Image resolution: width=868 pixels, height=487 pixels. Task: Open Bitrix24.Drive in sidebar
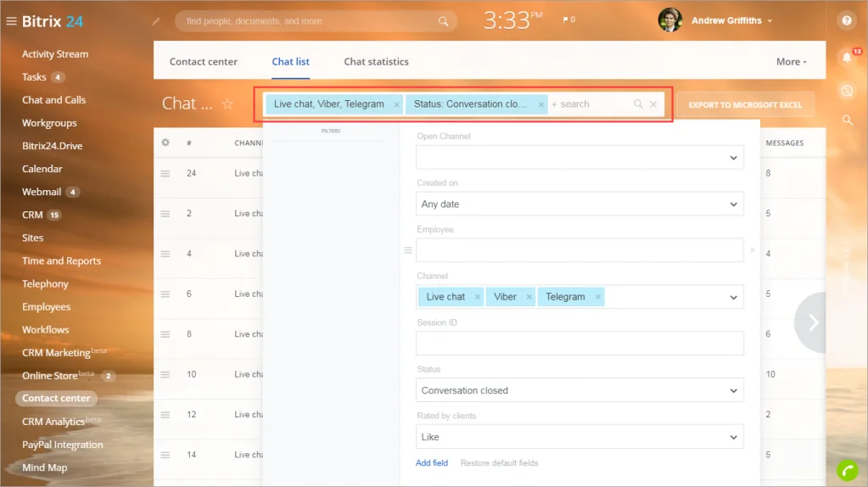tap(52, 146)
